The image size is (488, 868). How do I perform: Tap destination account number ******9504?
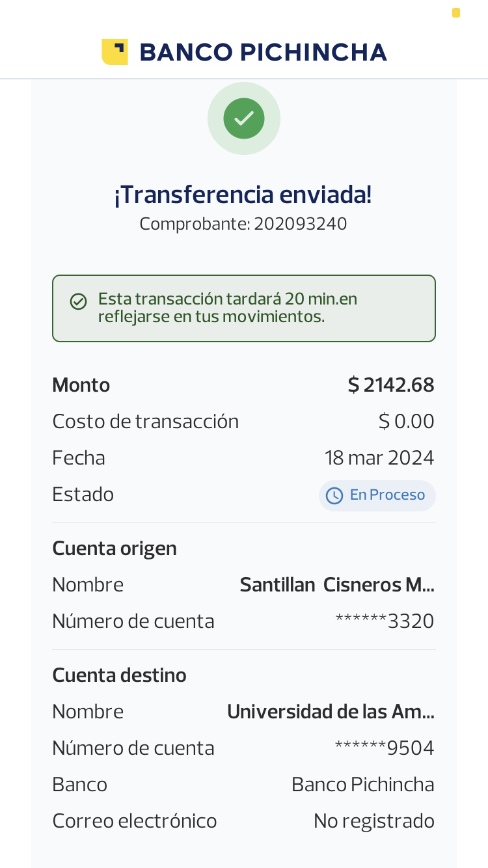[385, 748]
